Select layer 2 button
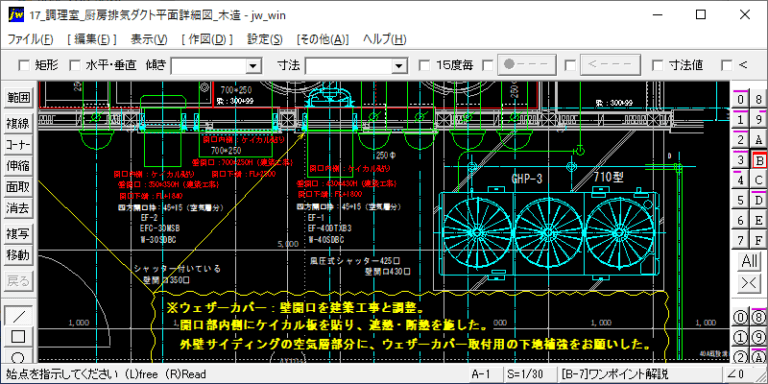This screenshot has width=768, height=384. [741, 140]
